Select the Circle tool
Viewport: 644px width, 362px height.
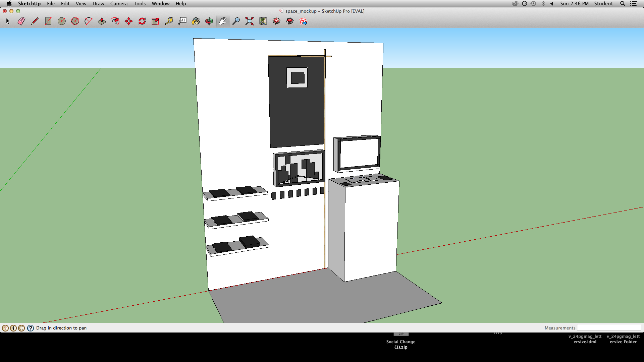(x=61, y=21)
